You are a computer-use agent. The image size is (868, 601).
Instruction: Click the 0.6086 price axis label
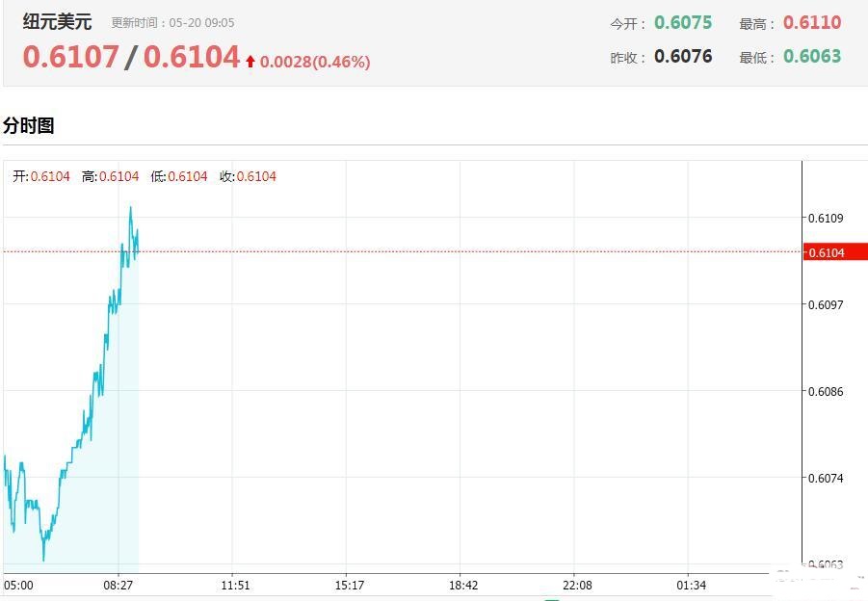click(x=826, y=391)
